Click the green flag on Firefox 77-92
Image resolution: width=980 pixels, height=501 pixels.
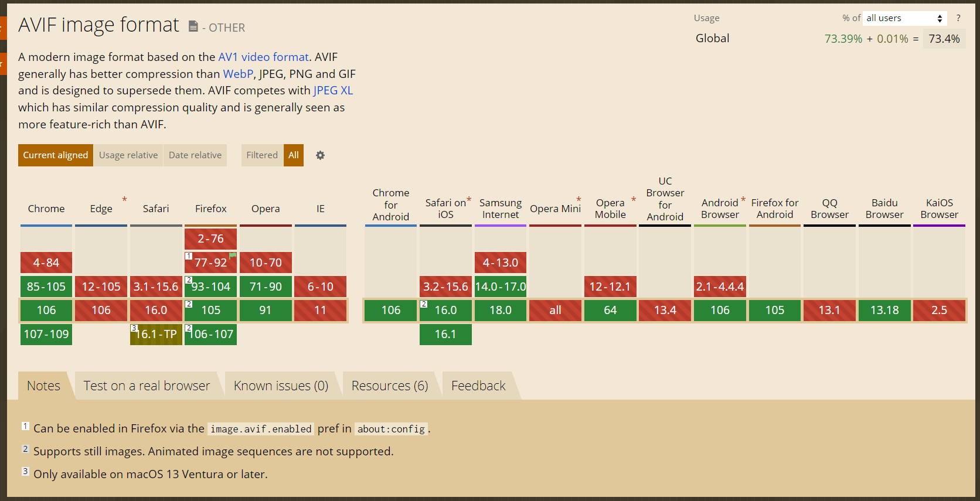233,255
